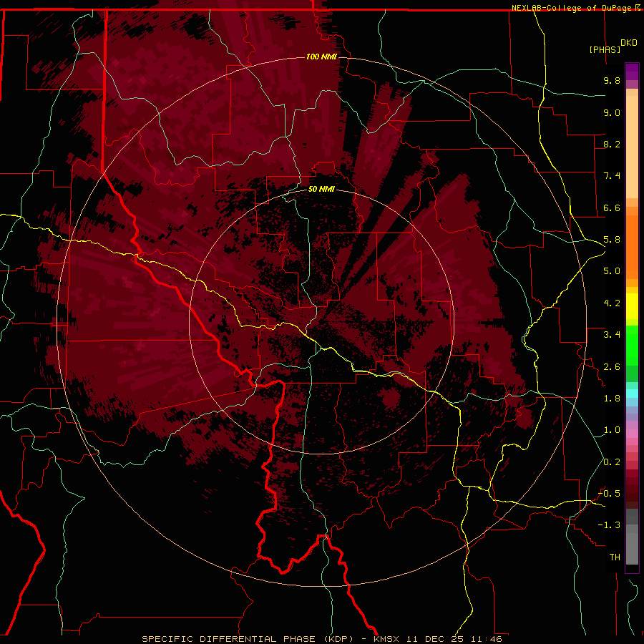Select the 1.8 scale value

click(x=612, y=399)
